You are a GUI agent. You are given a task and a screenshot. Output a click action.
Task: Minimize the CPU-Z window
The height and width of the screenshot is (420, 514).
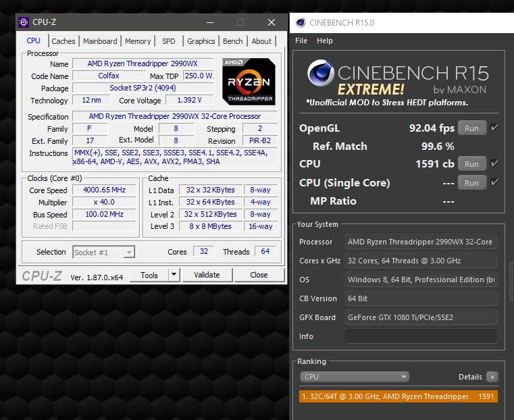[x=210, y=22]
